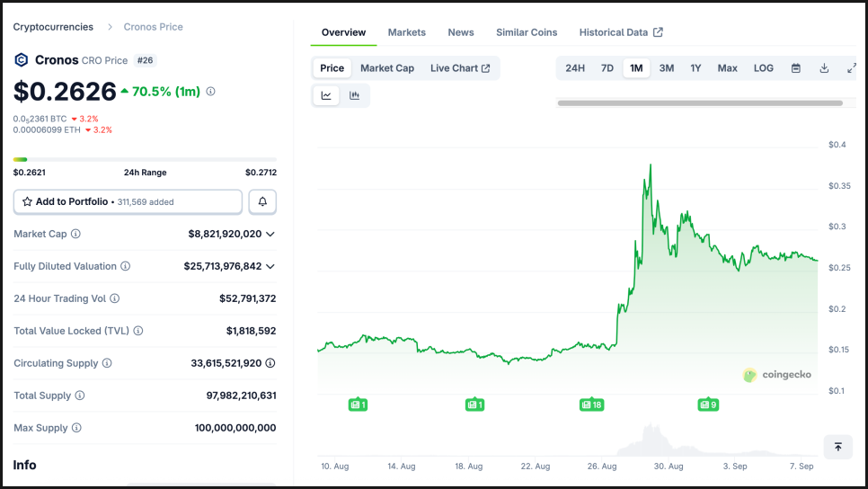Screen dimensions: 868x489
Task: Click the Info section heading
Action: (x=24, y=465)
